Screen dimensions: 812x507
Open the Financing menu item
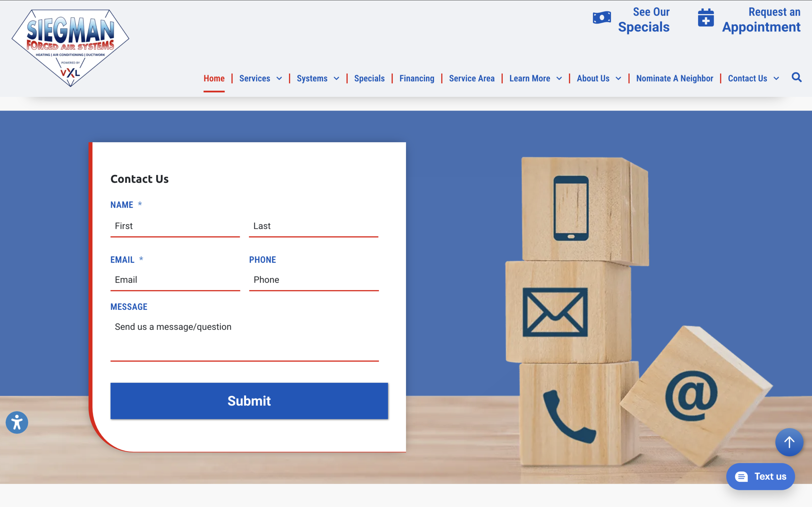click(x=417, y=79)
